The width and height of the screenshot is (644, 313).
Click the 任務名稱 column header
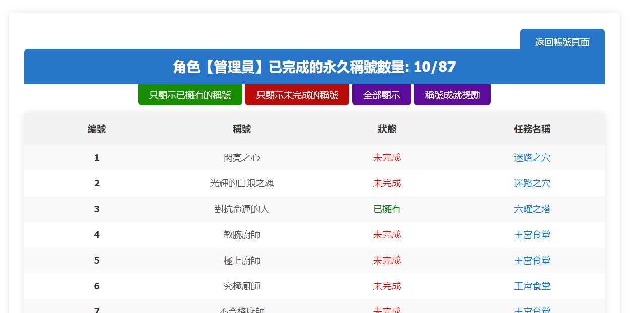pos(532,129)
